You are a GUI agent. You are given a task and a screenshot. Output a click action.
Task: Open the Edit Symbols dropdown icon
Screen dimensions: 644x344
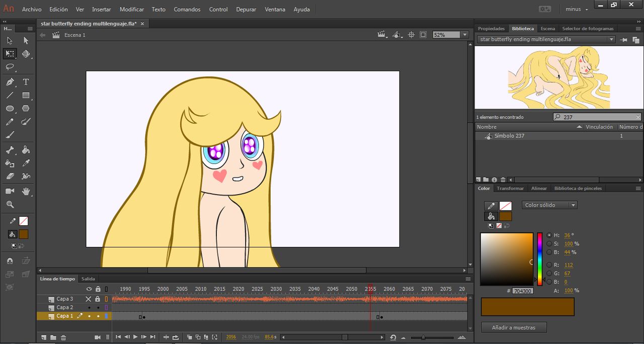click(x=397, y=35)
